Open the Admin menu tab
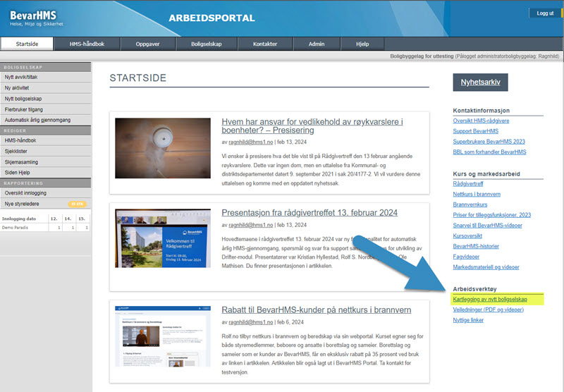The width and height of the screenshot is (564, 392). coord(317,44)
